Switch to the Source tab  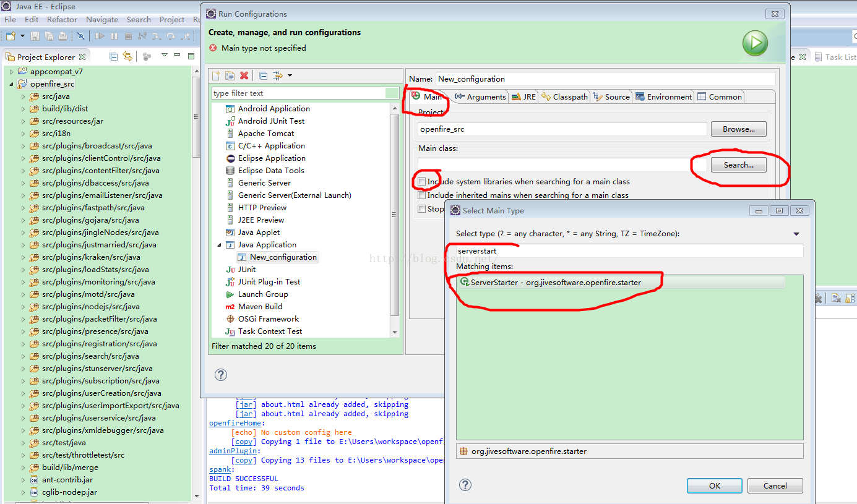pos(611,96)
